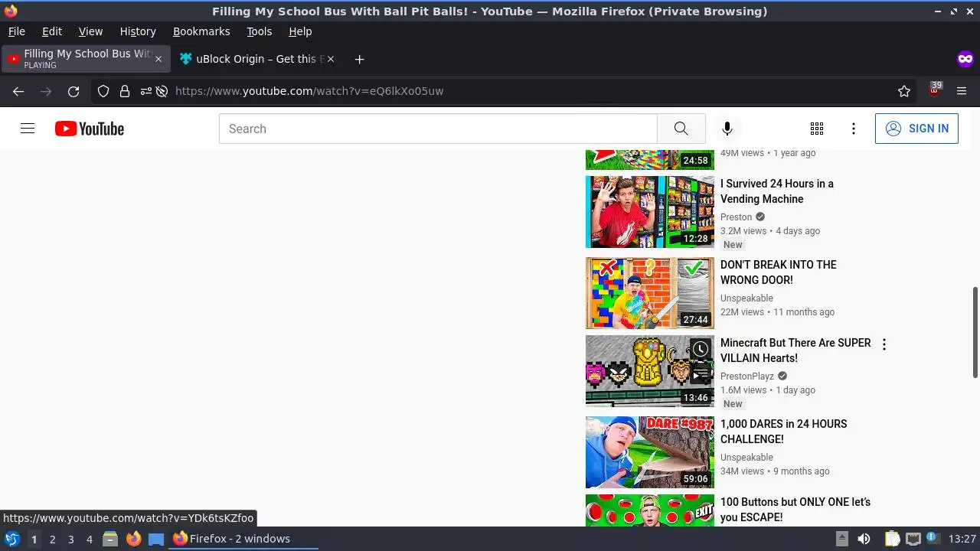Switch to workspace 3 in the taskbar
980x551 pixels.
70,539
